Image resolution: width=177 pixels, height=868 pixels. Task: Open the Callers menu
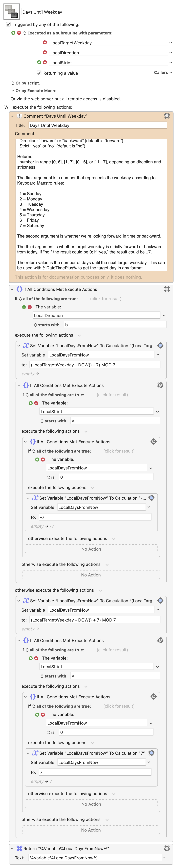tap(163, 72)
